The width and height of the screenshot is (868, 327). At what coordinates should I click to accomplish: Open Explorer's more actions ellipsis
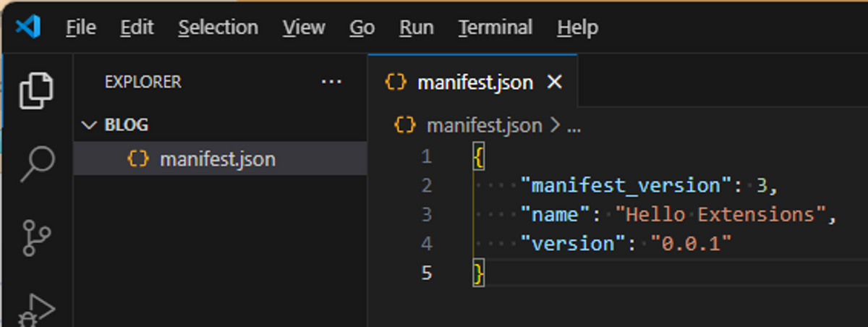coord(331,82)
